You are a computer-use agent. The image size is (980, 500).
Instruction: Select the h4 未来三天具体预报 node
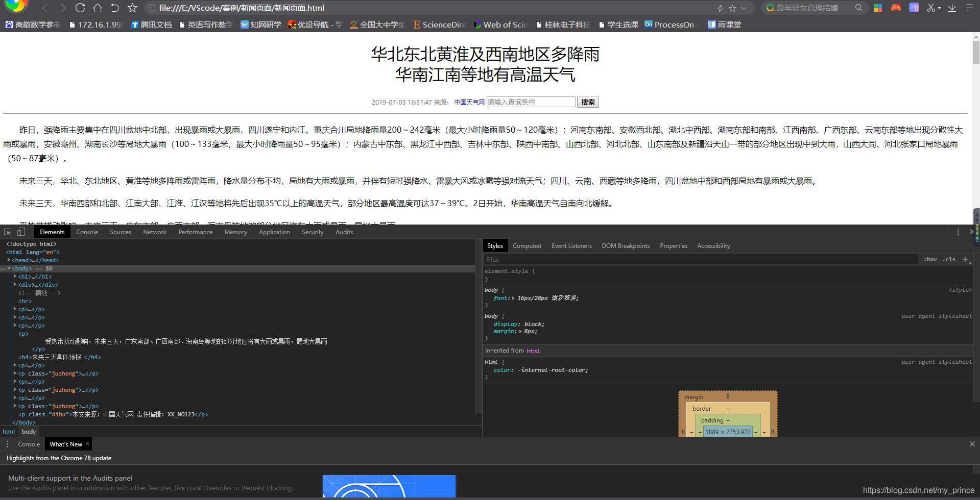pos(60,357)
